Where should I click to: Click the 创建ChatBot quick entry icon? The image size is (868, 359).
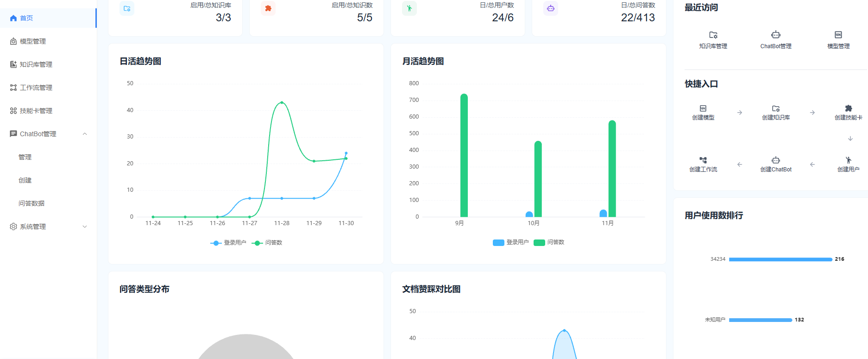(775, 160)
